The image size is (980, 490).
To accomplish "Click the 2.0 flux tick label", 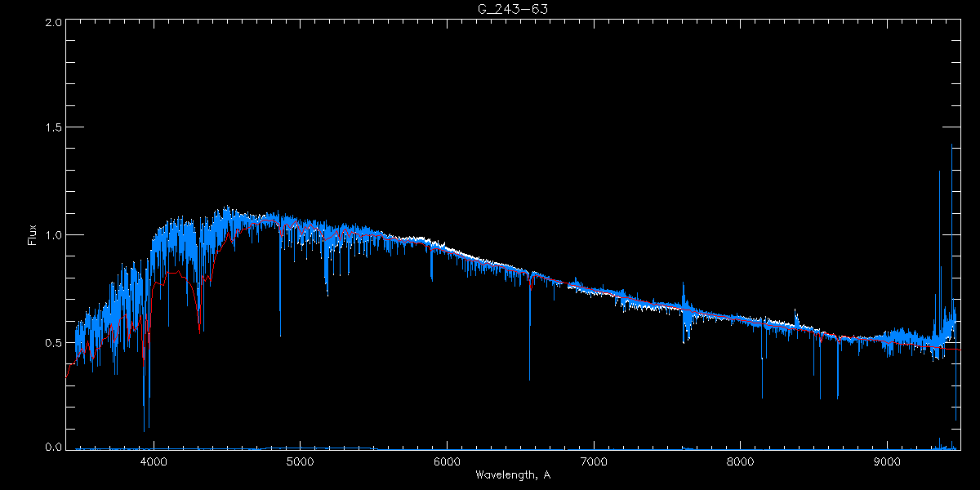I will pos(53,22).
